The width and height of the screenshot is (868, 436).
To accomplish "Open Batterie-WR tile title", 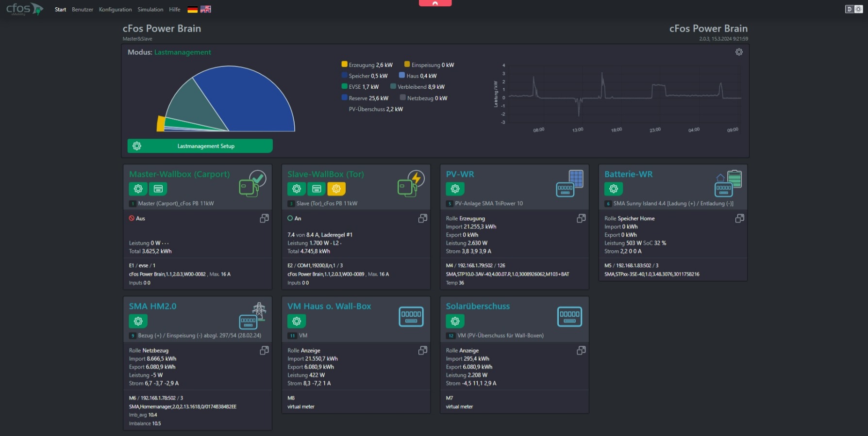I will pos(628,174).
